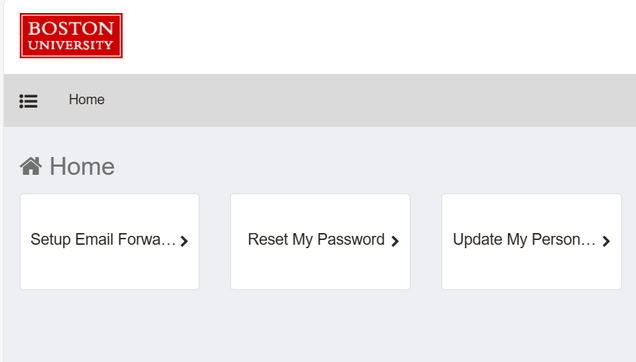Click the word BOSTON in the red logo
Image resolution: width=636 pixels, height=362 pixels.
click(x=71, y=28)
